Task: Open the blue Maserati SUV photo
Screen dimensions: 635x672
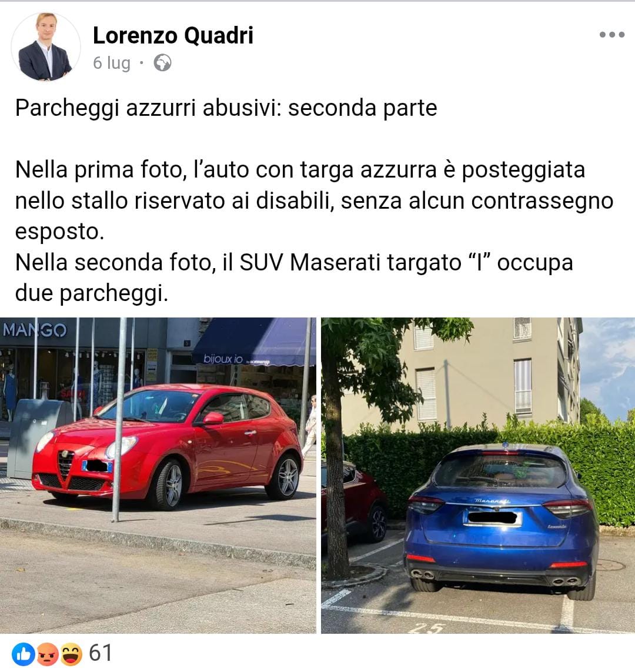Action: pos(478,475)
